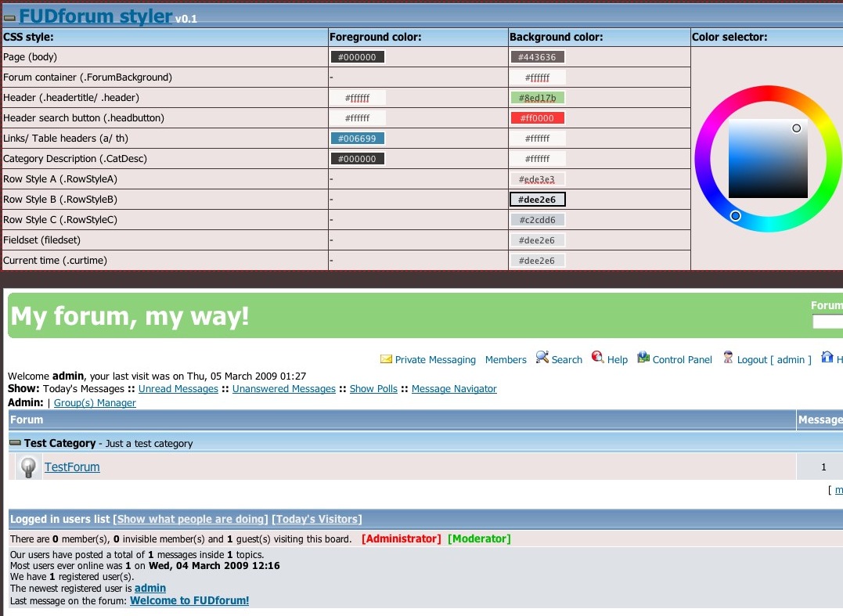Select Row Style C background #c2cdd6
This screenshot has height=616, width=843.
(537, 220)
